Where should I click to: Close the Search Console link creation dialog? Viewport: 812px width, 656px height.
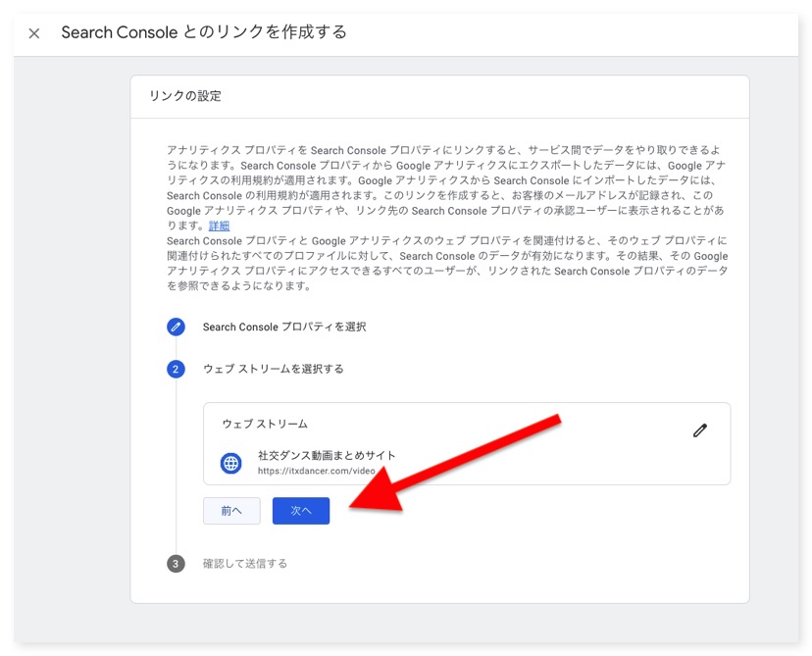34,33
